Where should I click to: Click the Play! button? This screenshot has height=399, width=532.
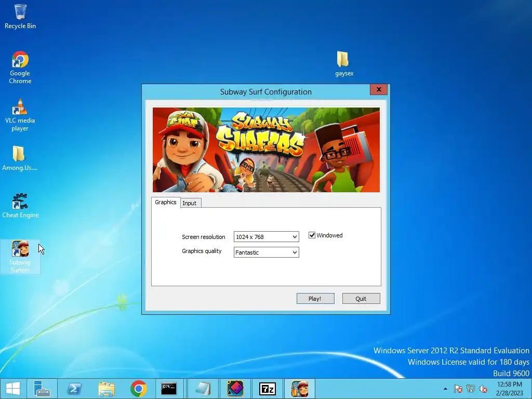tap(315, 299)
